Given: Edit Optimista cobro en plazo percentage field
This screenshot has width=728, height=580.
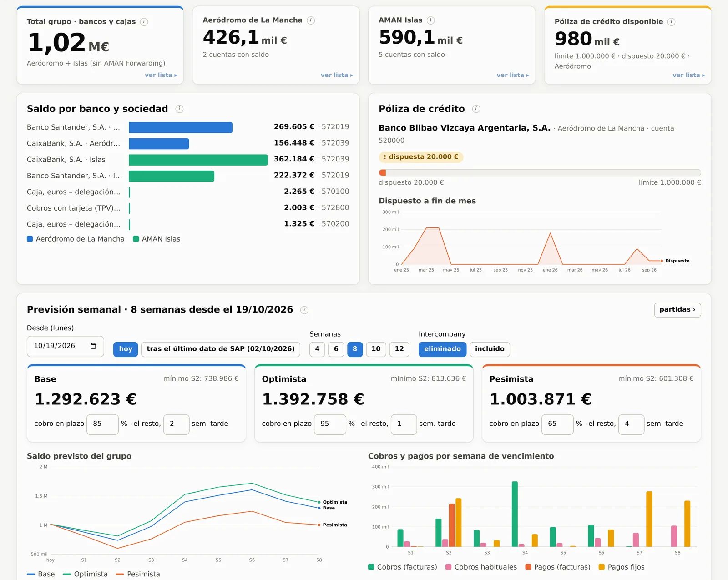Looking at the screenshot, I should coord(330,424).
